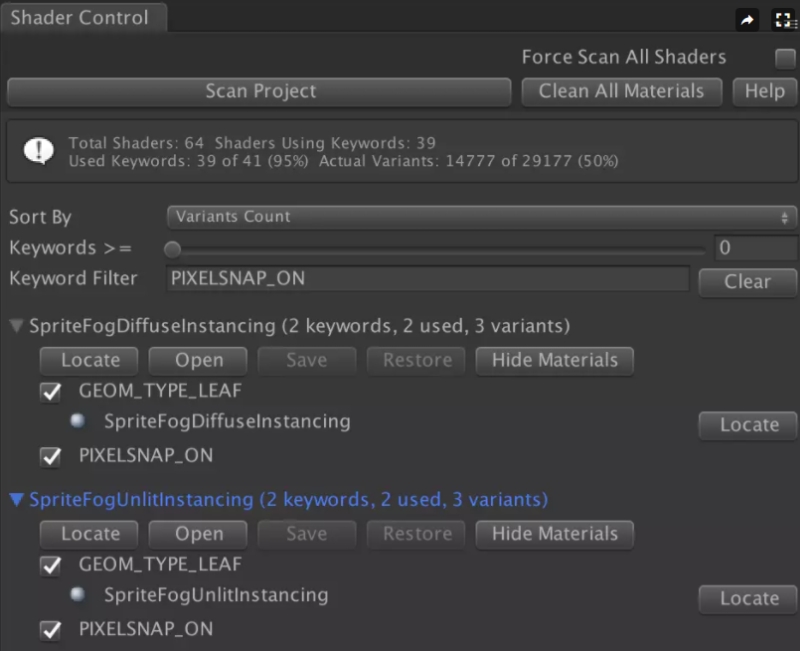This screenshot has width=800, height=651.
Task: Uncheck GEOM_TYPE_LEAF under SpriteFogDiffuseInstancing
Action: pos(51,392)
